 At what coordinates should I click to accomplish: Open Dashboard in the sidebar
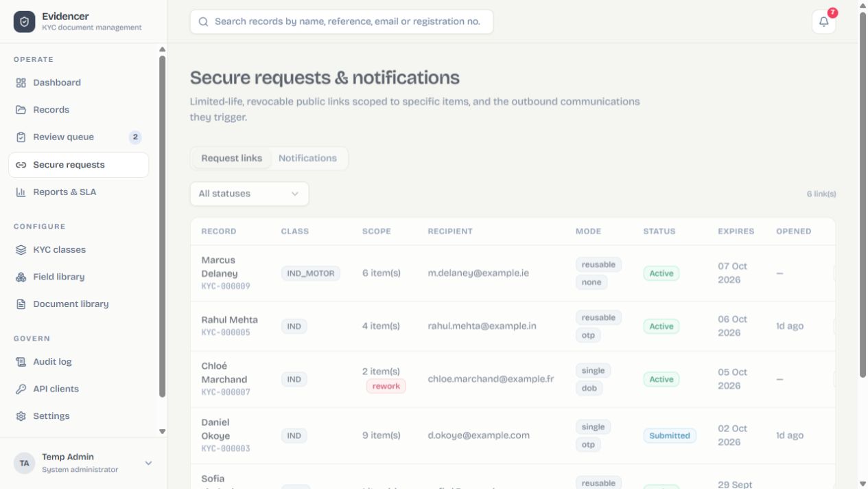[x=78, y=82]
